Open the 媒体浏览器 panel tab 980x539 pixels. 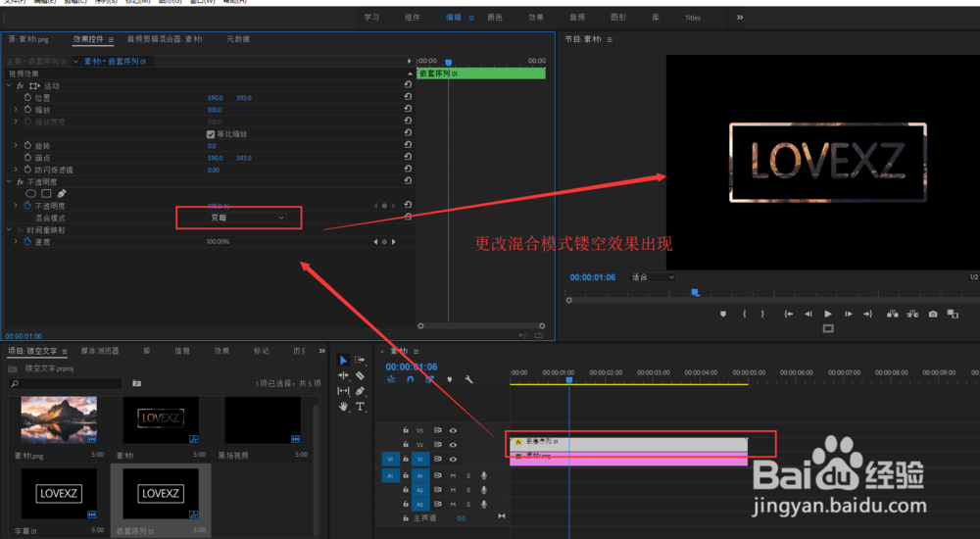point(100,351)
